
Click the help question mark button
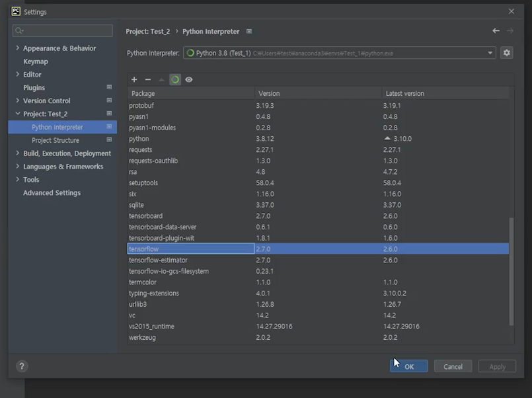[22, 366]
